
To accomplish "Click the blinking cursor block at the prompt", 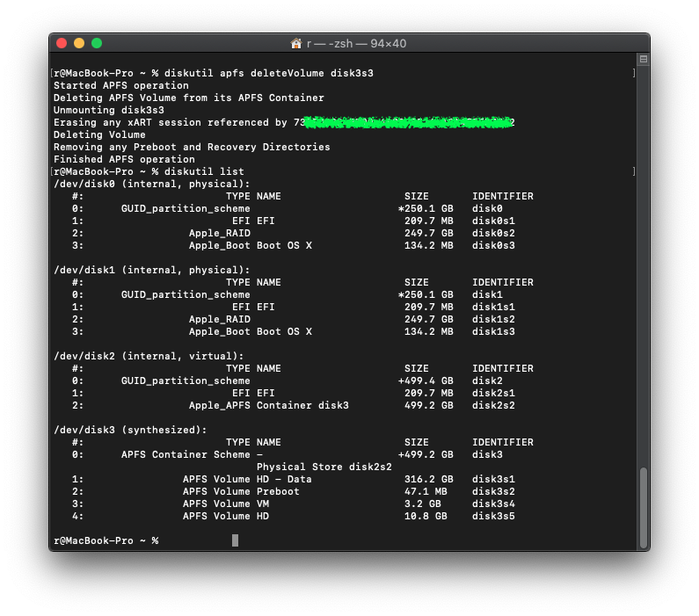I will pyautogui.click(x=235, y=540).
